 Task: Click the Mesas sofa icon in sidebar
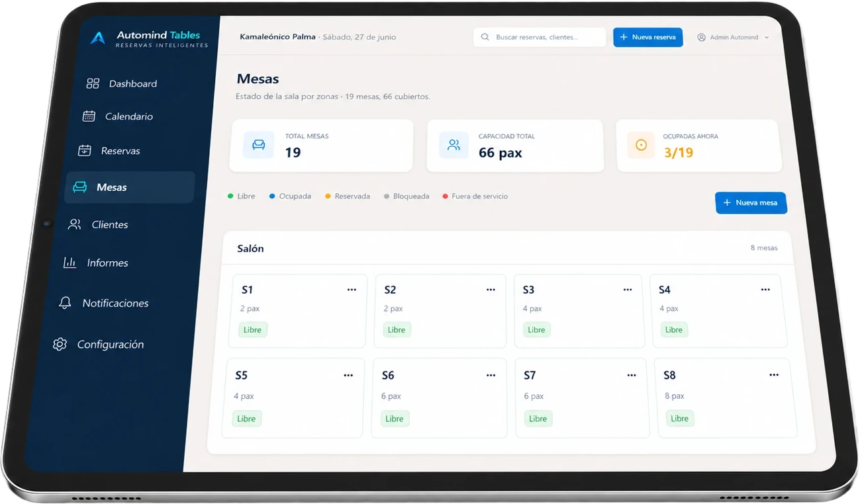coord(79,187)
